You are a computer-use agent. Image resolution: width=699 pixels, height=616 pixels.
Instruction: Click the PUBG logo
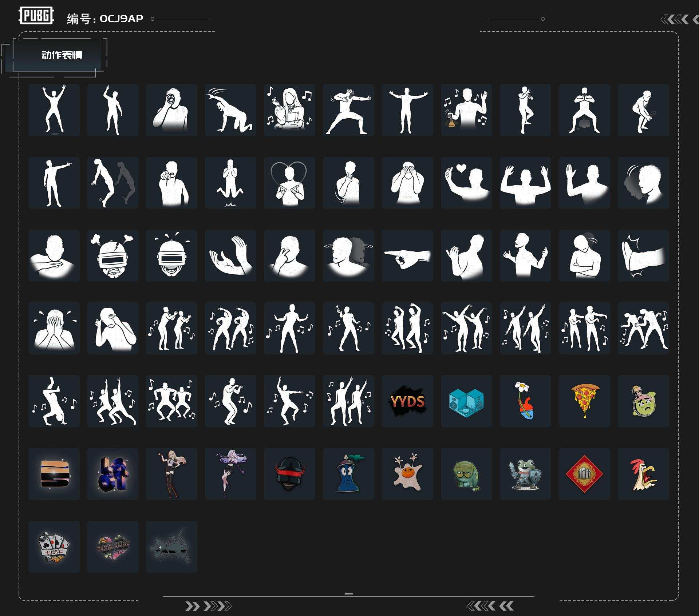point(36,16)
